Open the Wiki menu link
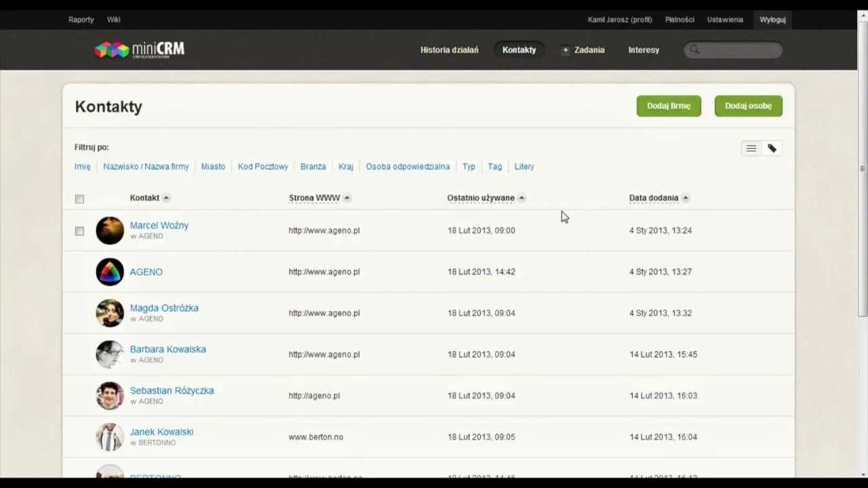868x488 pixels. tap(113, 20)
